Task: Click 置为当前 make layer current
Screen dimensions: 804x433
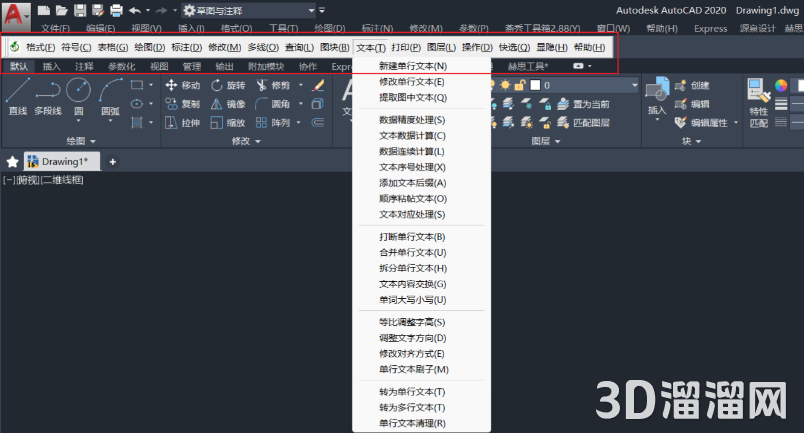Action: click(x=584, y=104)
